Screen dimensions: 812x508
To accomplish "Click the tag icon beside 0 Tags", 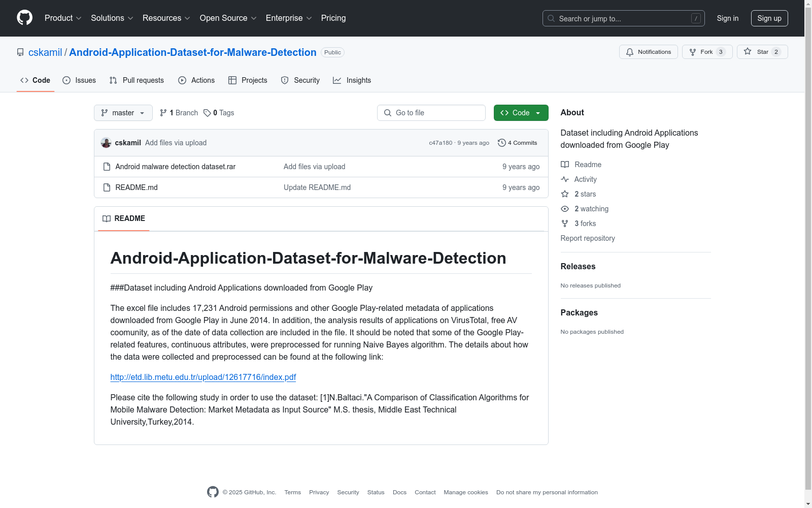I will click(207, 113).
